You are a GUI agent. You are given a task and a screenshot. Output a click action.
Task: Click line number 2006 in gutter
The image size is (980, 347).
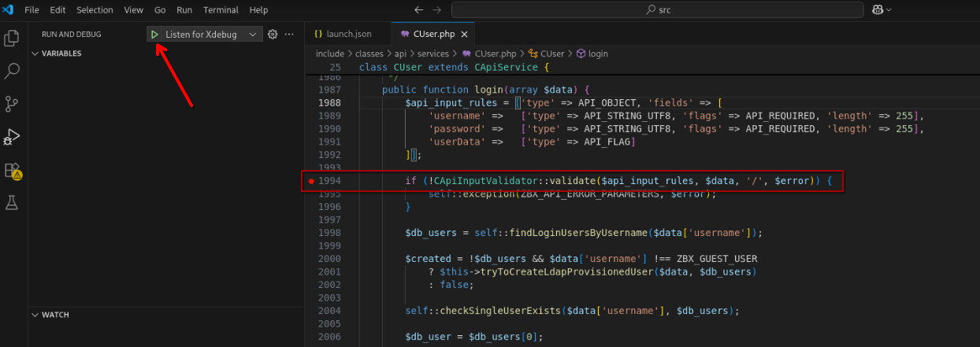(x=330, y=337)
